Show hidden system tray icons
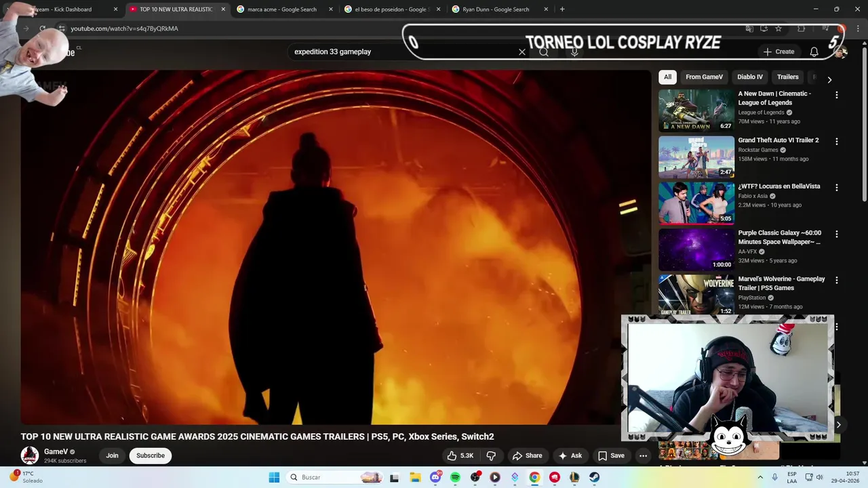The height and width of the screenshot is (488, 868). (759, 477)
